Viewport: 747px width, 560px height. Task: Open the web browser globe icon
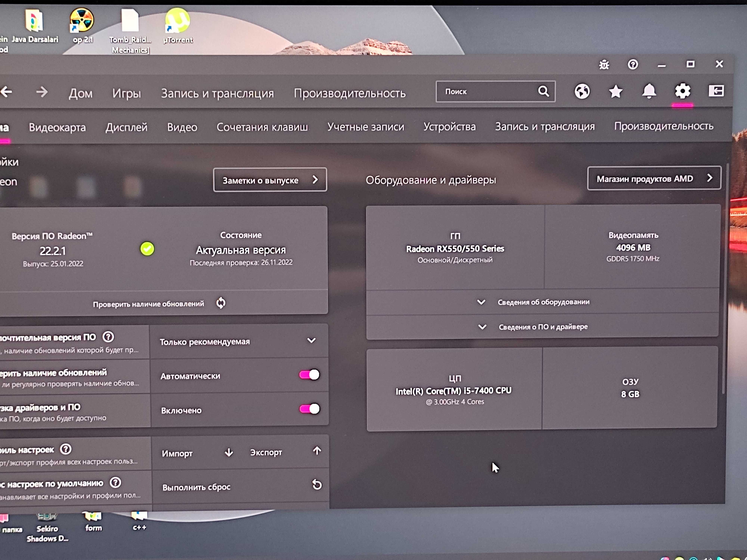coord(582,91)
